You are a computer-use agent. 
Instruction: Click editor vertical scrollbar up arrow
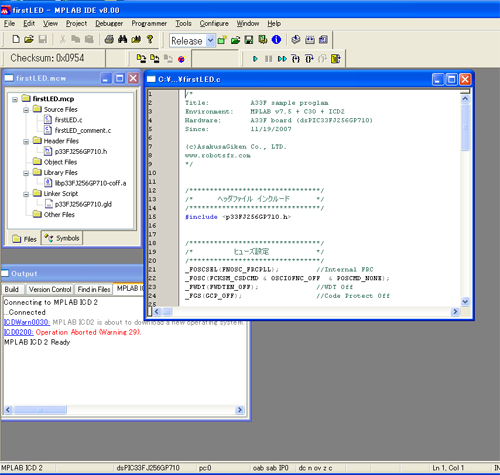(465, 99)
